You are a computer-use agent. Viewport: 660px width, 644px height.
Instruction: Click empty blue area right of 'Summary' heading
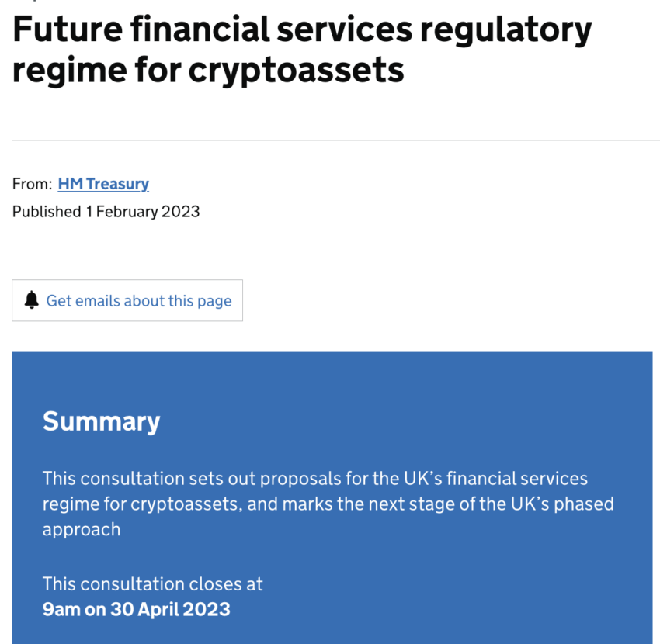click(x=404, y=421)
